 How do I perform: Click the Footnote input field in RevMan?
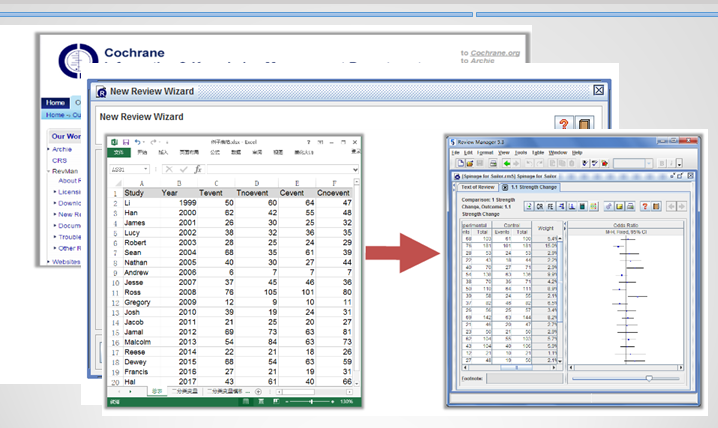(x=524, y=378)
